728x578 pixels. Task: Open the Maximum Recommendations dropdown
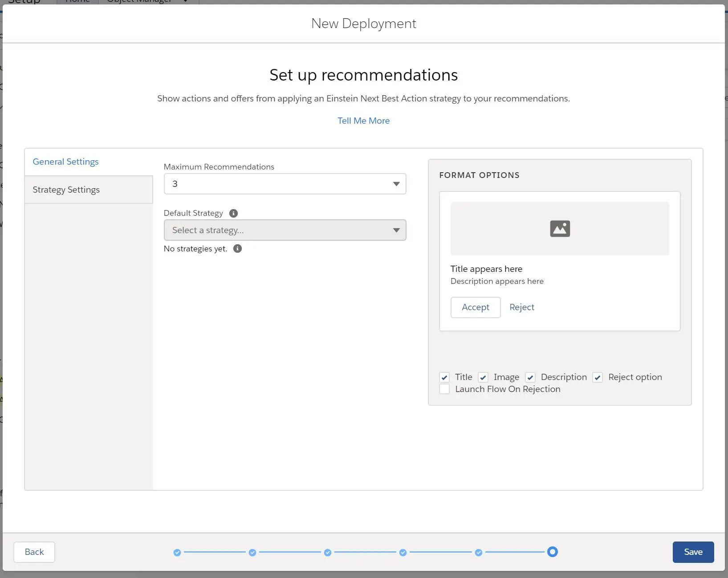click(285, 184)
